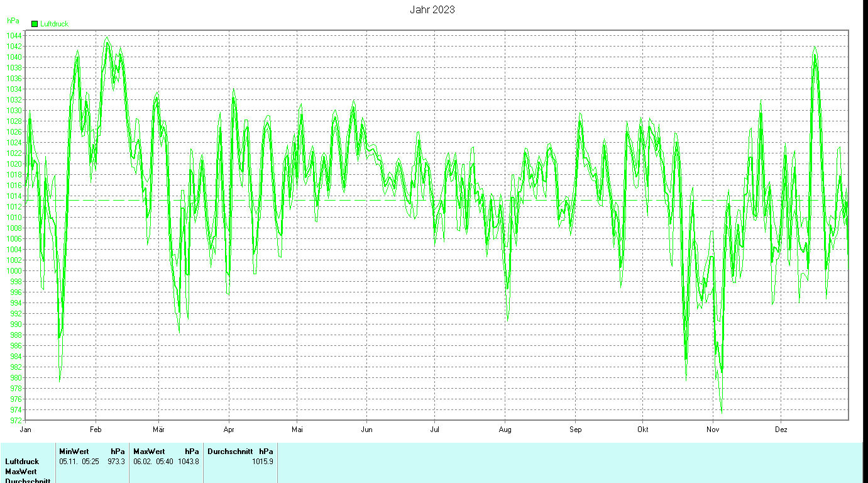Select the Luftdruck row label in the table
This screenshot has width=868, height=483.
click(x=22, y=462)
